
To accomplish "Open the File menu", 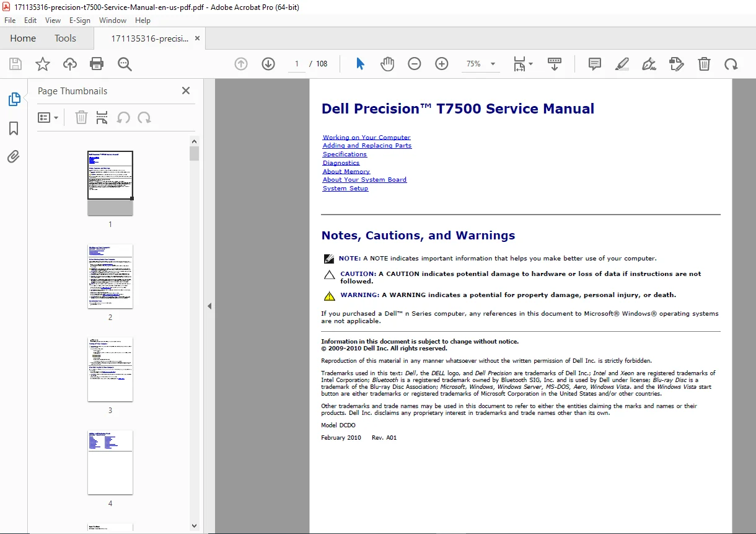I will click(10, 20).
